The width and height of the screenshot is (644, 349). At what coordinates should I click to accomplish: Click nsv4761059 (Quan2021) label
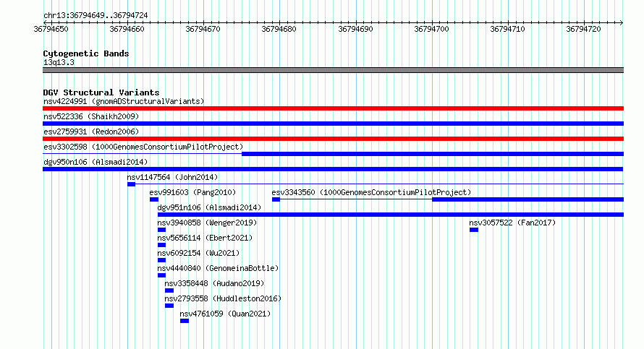coord(225,314)
